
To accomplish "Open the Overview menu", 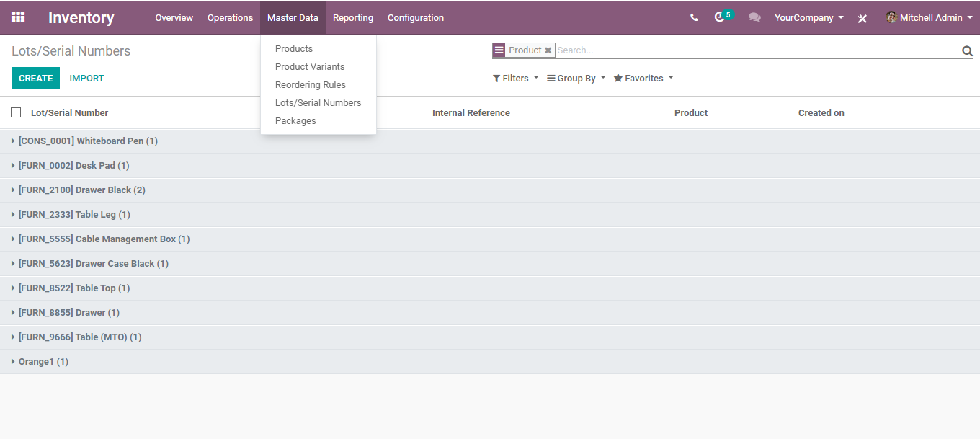I will (174, 17).
